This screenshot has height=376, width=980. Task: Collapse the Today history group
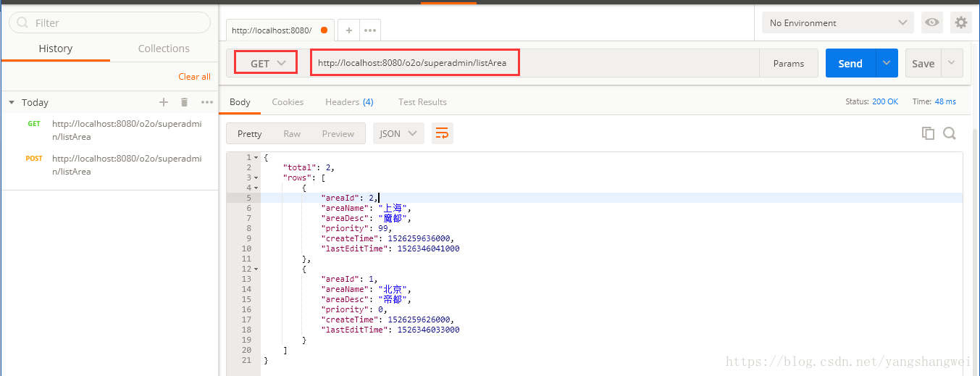point(12,103)
